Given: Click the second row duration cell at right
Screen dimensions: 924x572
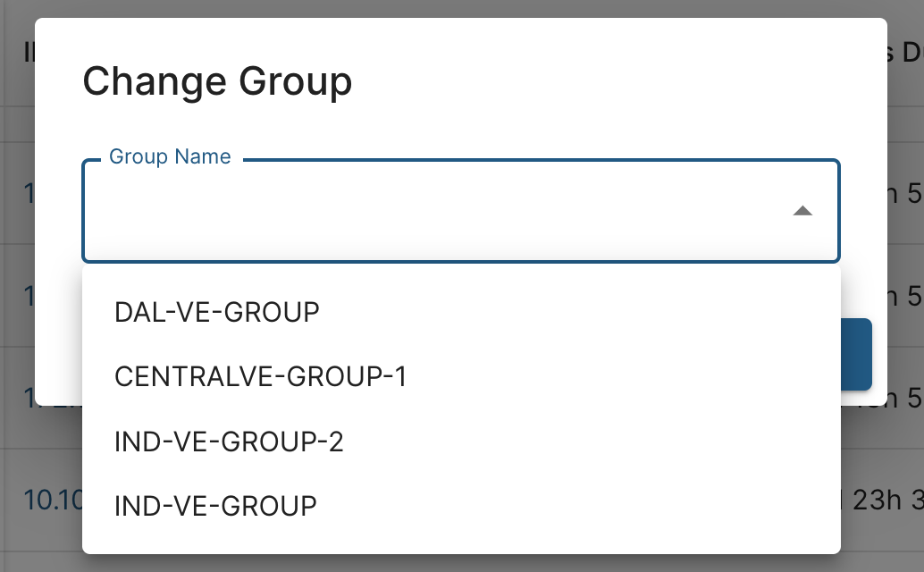Looking at the screenshot, I should (x=904, y=295).
